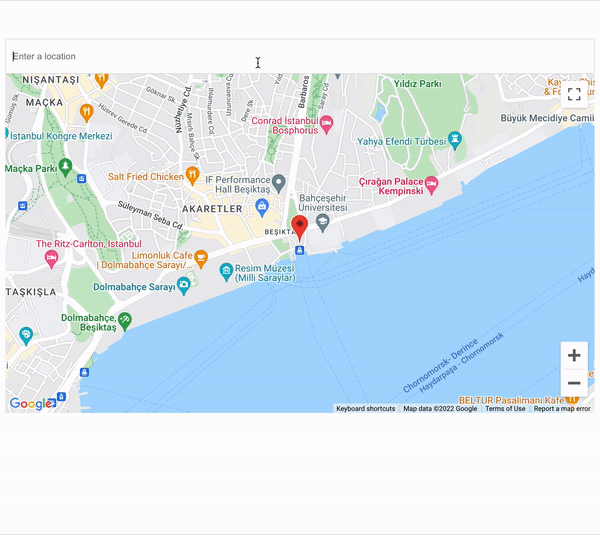600x535 pixels.
Task: Select Bahçeşehir Üniversitesi graduation cap pin
Action: (323, 223)
